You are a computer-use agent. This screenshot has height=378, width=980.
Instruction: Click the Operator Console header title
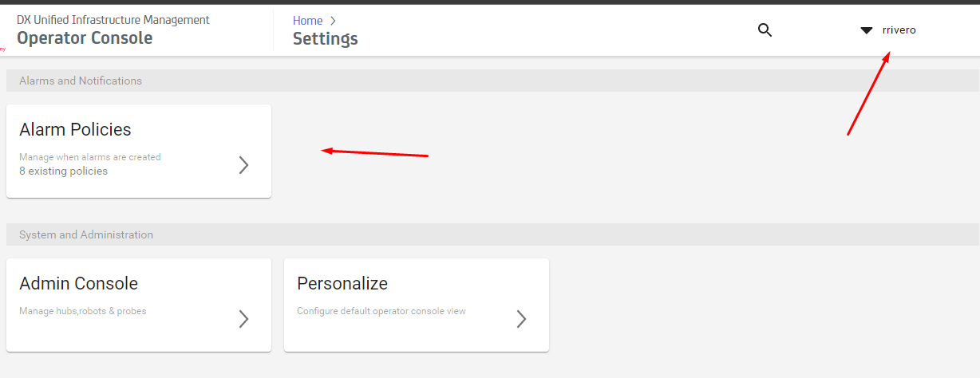click(x=85, y=37)
